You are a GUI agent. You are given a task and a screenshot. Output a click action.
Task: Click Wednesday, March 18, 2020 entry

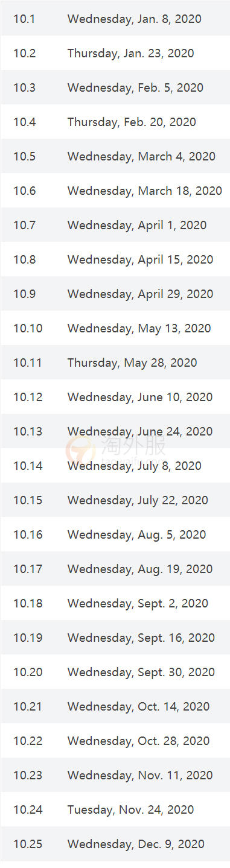pos(145,191)
